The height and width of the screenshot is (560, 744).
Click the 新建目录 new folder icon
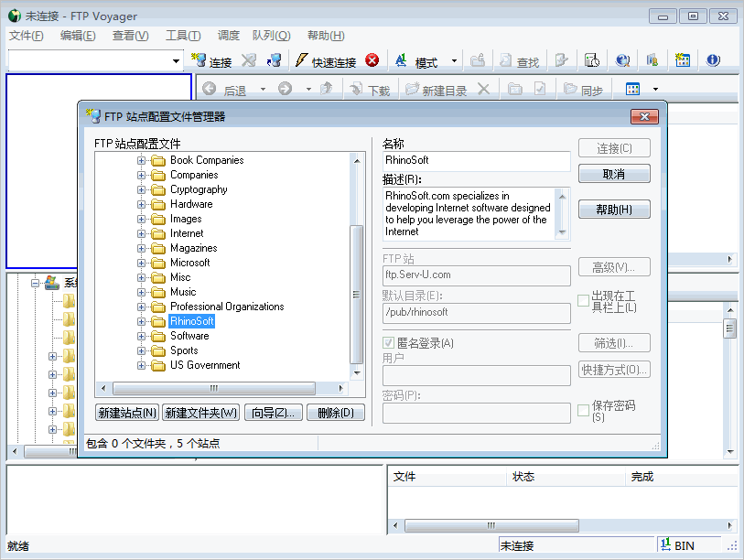click(x=412, y=89)
